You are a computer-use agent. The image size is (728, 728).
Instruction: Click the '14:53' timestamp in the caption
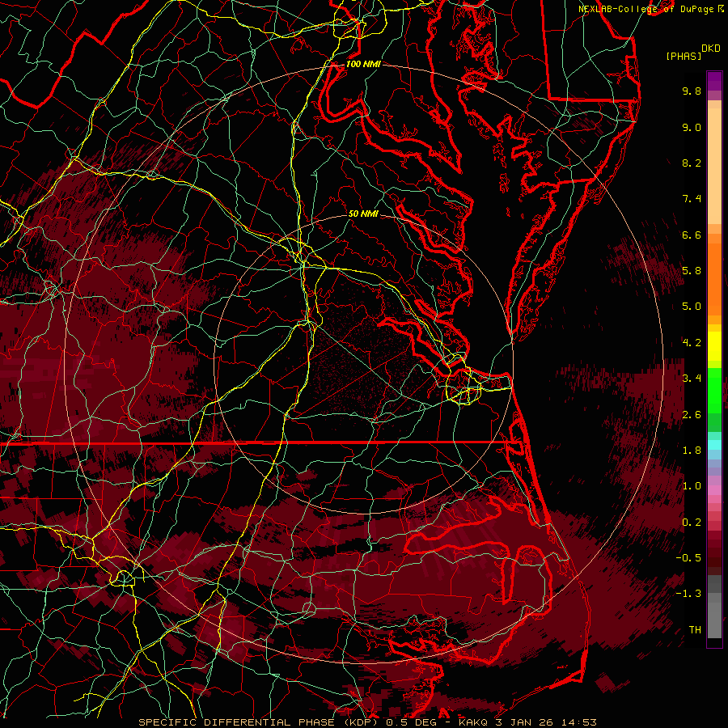(x=579, y=722)
